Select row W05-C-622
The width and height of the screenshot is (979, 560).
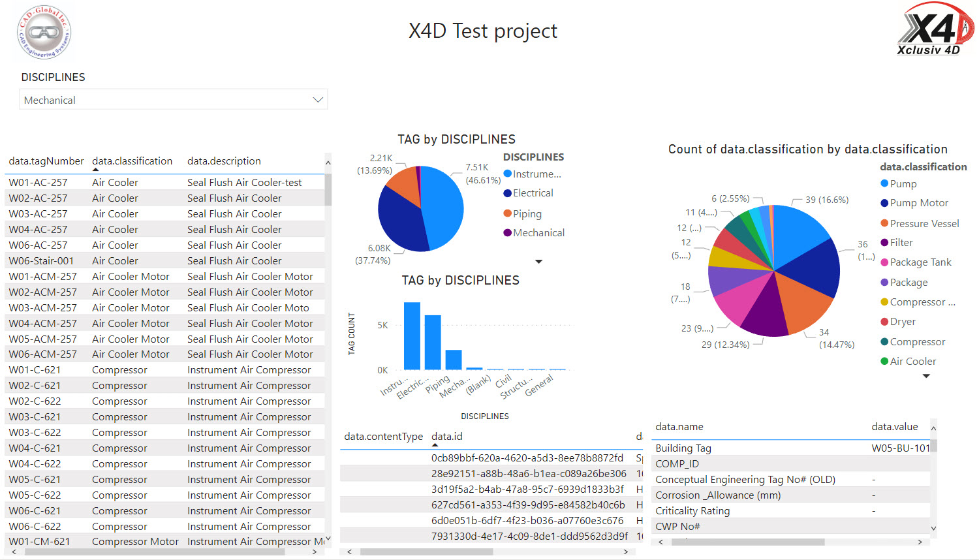pyautogui.click(x=164, y=495)
